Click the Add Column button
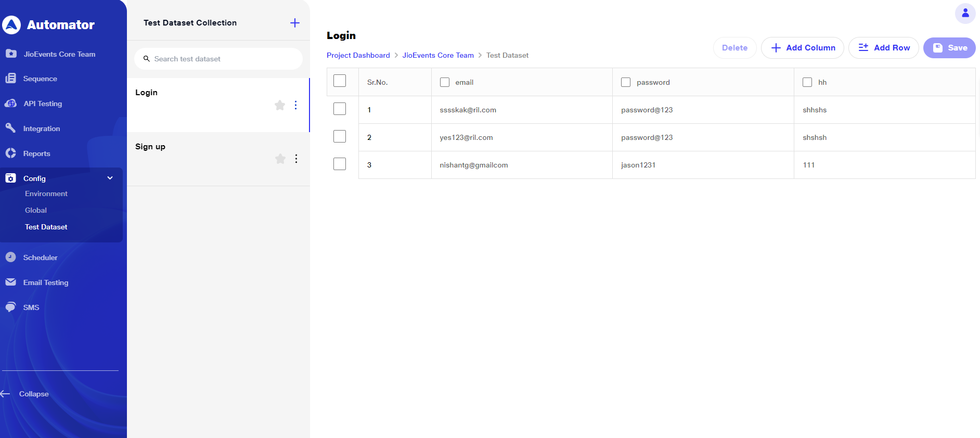 coord(802,48)
